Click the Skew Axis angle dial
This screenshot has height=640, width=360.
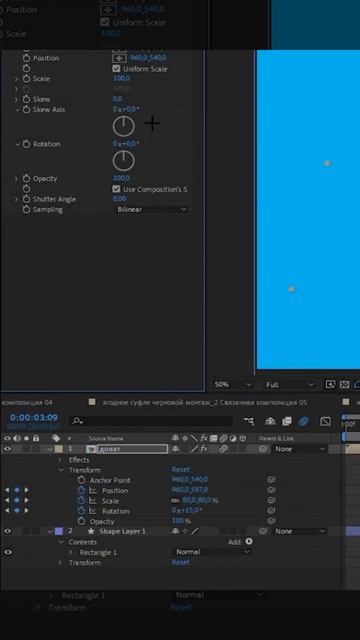[124, 127]
